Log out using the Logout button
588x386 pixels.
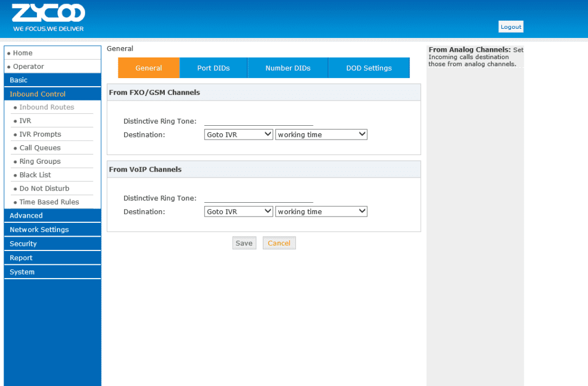coord(510,27)
